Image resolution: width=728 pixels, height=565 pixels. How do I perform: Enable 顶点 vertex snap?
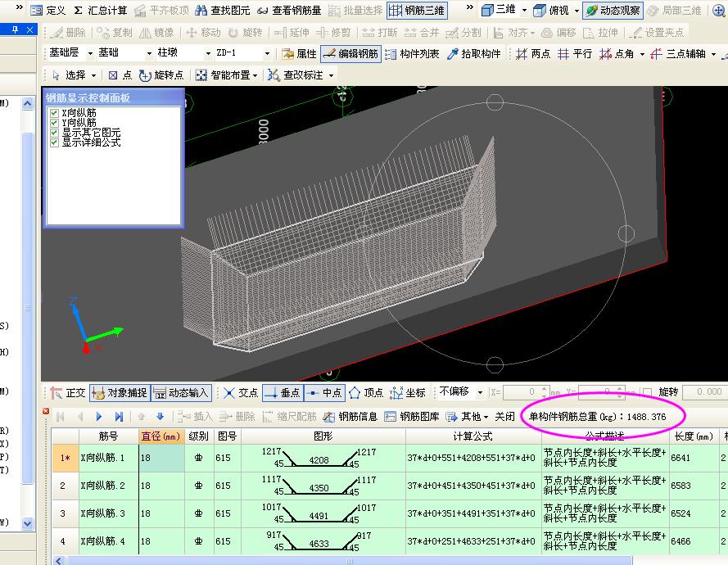(x=366, y=393)
